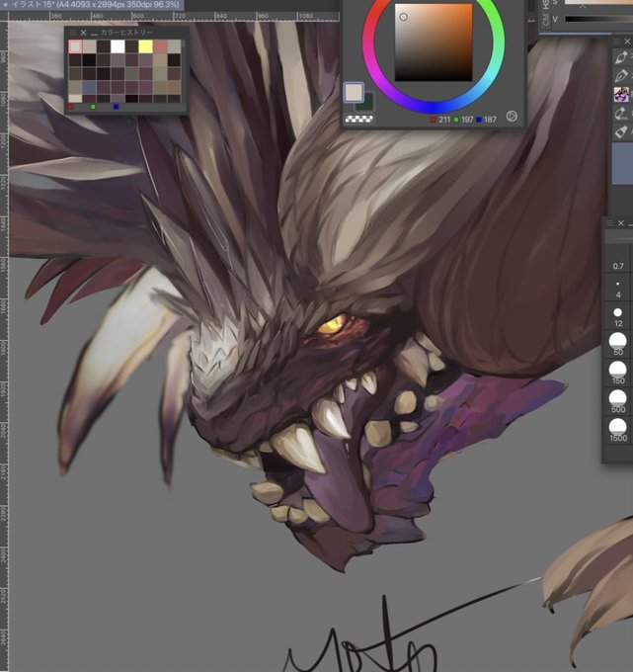
Task: Select the Pen tool icon
Action: 621,57
